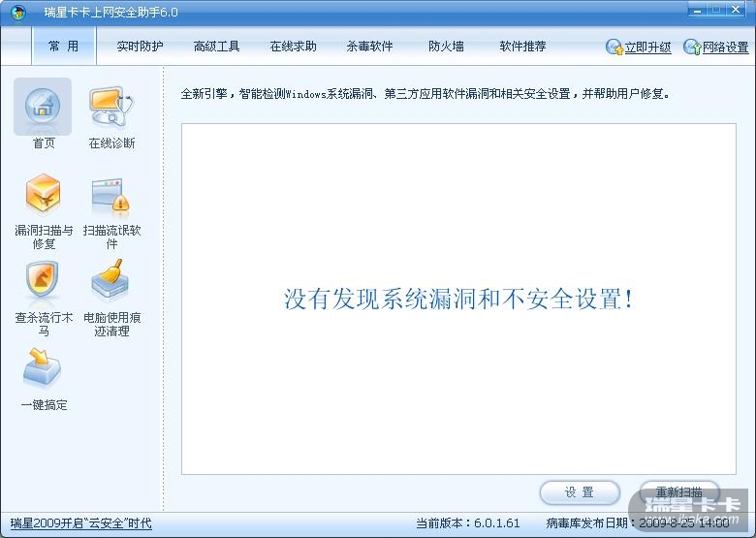
Task: Click the 病毒库发布日期 status text
Action: [638, 523]
